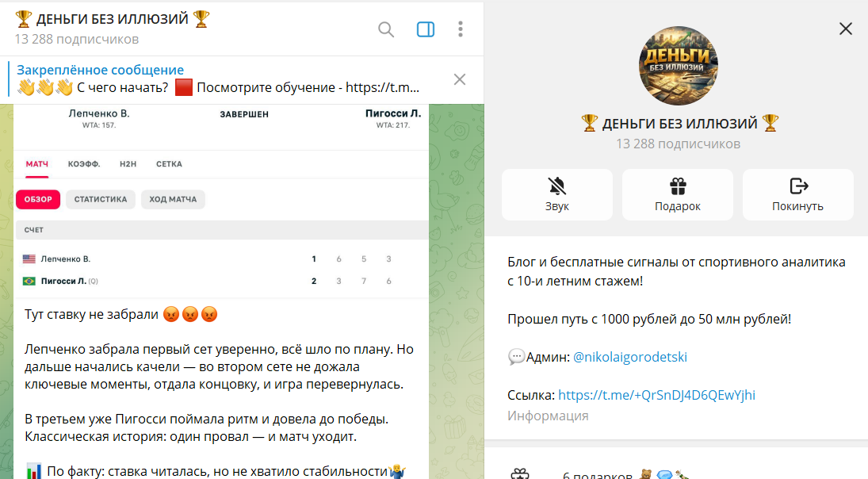Open the gifts row gift icon

[519, 474]
